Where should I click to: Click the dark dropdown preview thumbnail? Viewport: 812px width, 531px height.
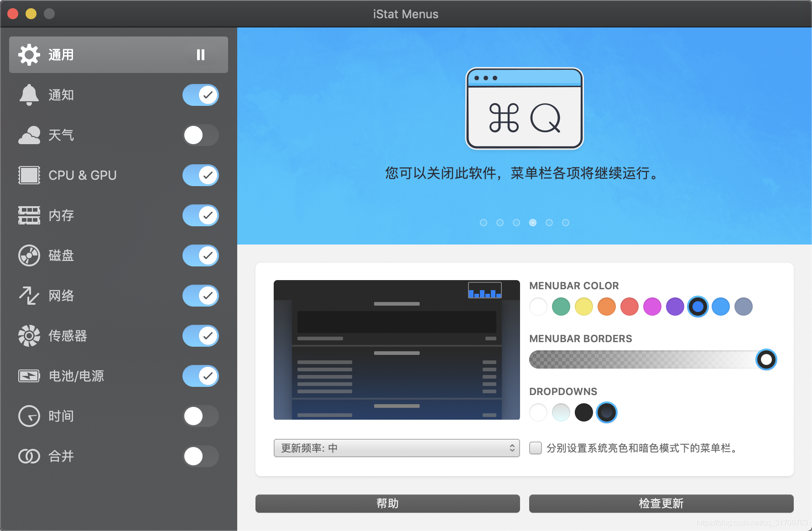coord(397,350)
